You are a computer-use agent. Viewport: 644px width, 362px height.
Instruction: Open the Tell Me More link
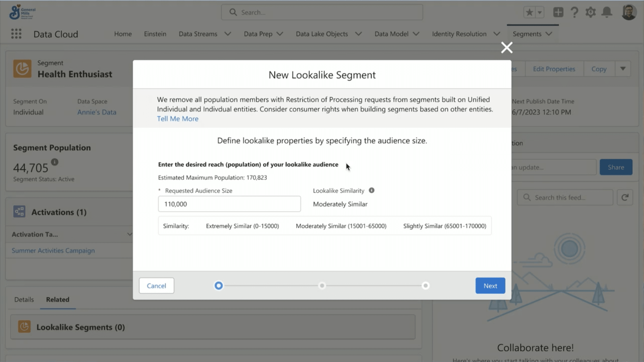coord(178,119)
